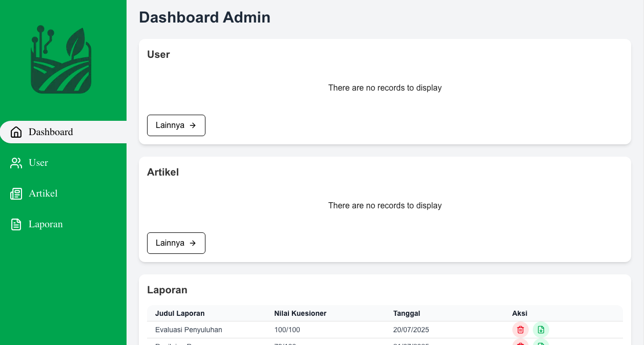Viewport: 644px width, 345px height.
Task: Sort by the Tanggal column header
Action: tap(407, 313)
